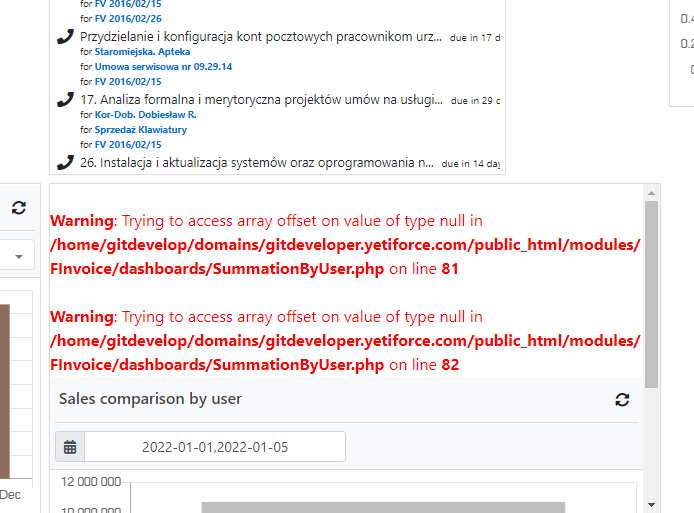Viewport: 694px width, 513px height.
Task: Click 'due in 14' label on Instalacja task
Action: click(x=470, y=164)
